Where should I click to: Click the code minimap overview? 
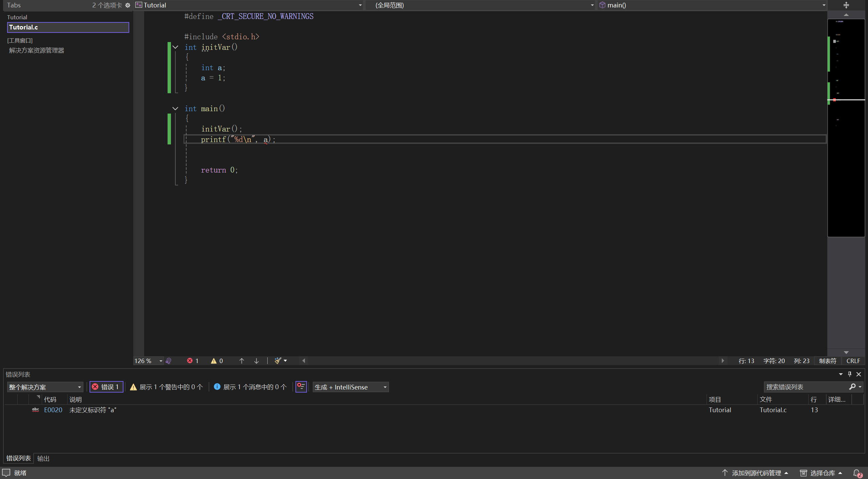[x=846, y=128]
